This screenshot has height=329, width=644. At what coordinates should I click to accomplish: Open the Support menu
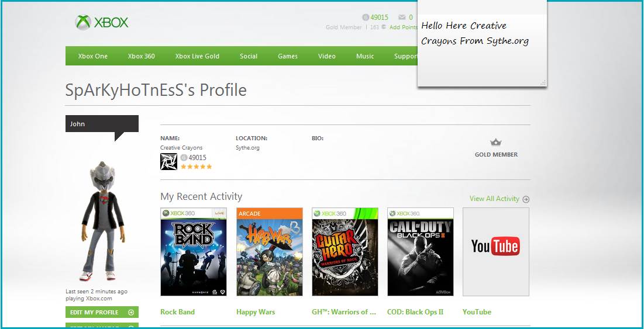point(405,56)
